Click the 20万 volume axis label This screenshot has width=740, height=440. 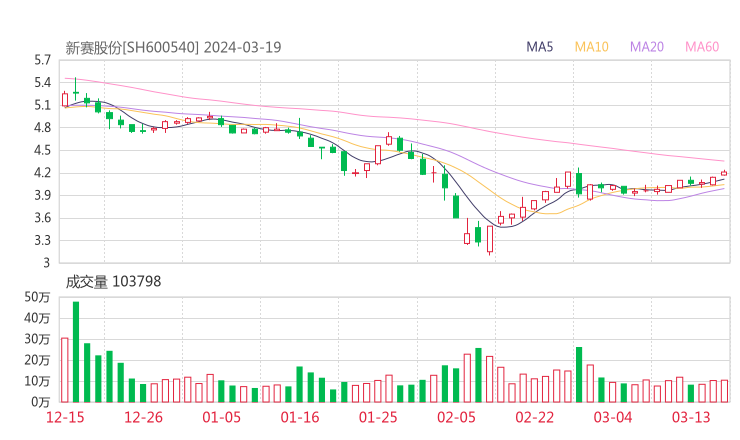[x=37, y=360]
